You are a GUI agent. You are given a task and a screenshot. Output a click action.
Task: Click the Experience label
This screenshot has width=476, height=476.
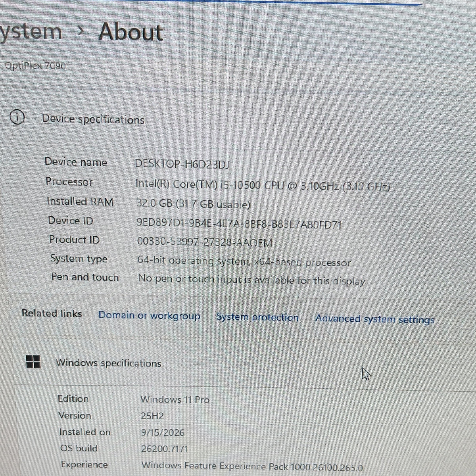click(x=84, y=464)
